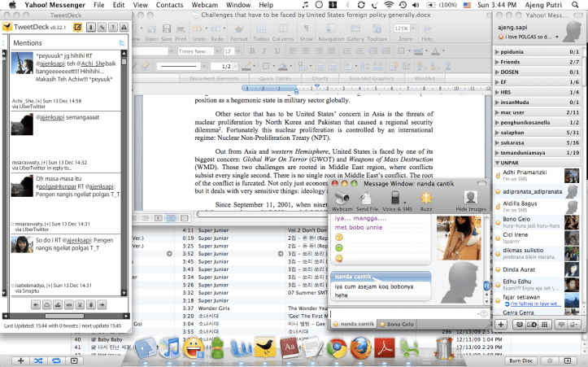Image resolution: width=588 pixels, height=367 pixels.
Task: Switch to the Bono Gelo chat tab
Action: coord(397,324)
